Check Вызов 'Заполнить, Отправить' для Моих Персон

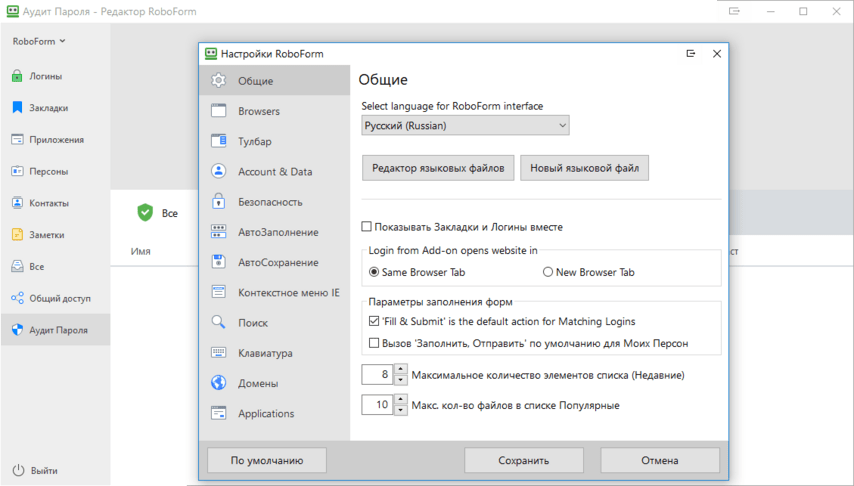(374, 343)
